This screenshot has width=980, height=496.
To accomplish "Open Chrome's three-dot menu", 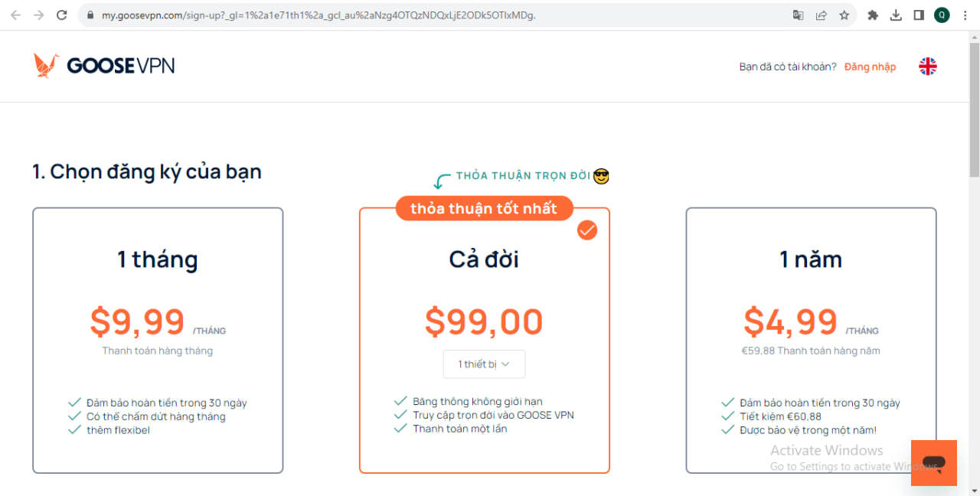I will click(965, 15).
